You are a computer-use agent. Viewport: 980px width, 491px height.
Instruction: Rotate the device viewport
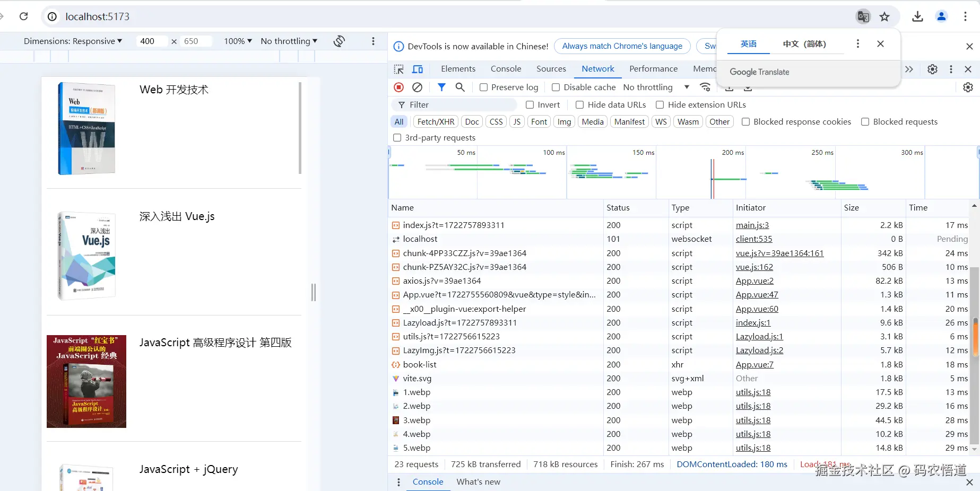(x=340, y=41)
